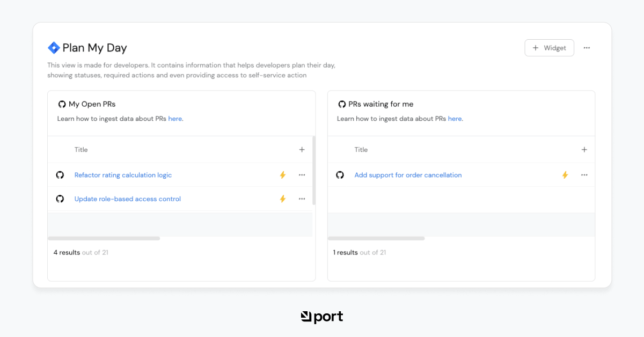Viewport: 644px width, 337px height.
Task: Open row menu for Add support for order cancellation
Action: 584,175
